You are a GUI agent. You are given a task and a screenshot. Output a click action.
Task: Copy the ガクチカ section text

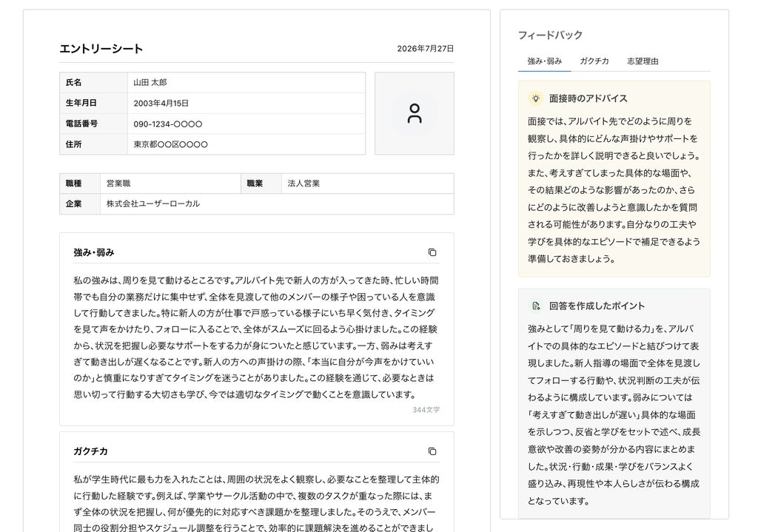pyautogui.click(x=432, y=451)
